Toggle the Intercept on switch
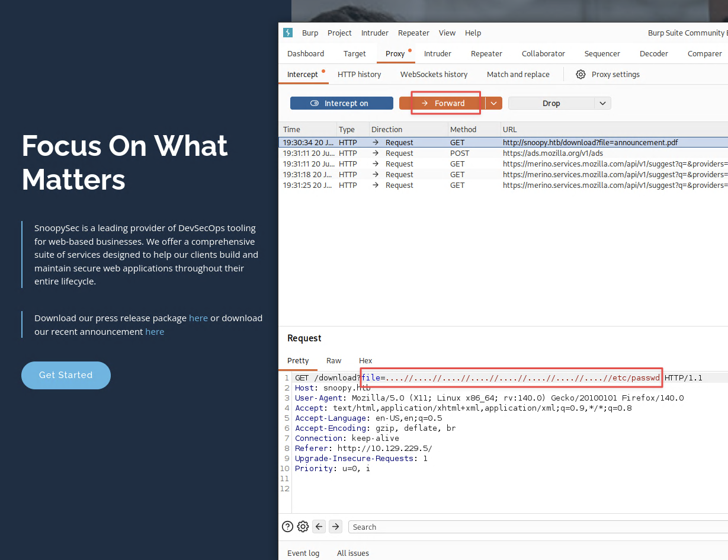The width and height of the screenshot is (728, 560). tap(342, 103)
